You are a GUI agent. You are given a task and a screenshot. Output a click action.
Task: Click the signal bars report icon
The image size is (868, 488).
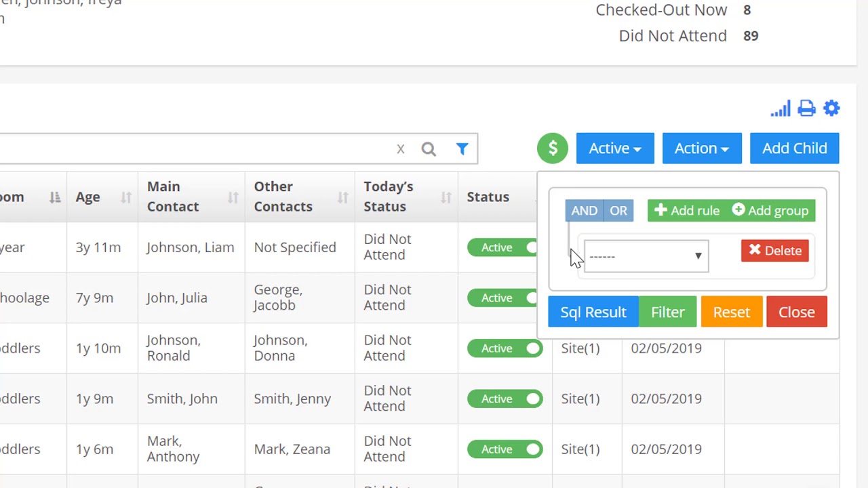click(x=781, y=109)
